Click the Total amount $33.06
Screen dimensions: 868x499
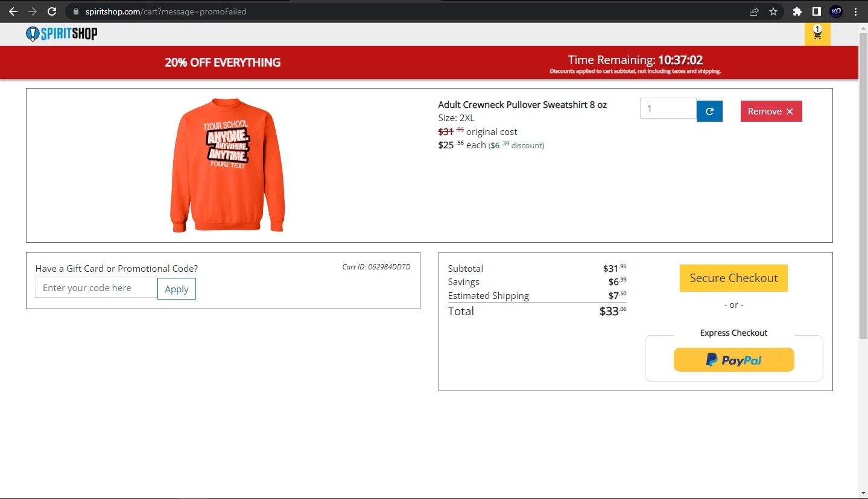tap(613, 311)
